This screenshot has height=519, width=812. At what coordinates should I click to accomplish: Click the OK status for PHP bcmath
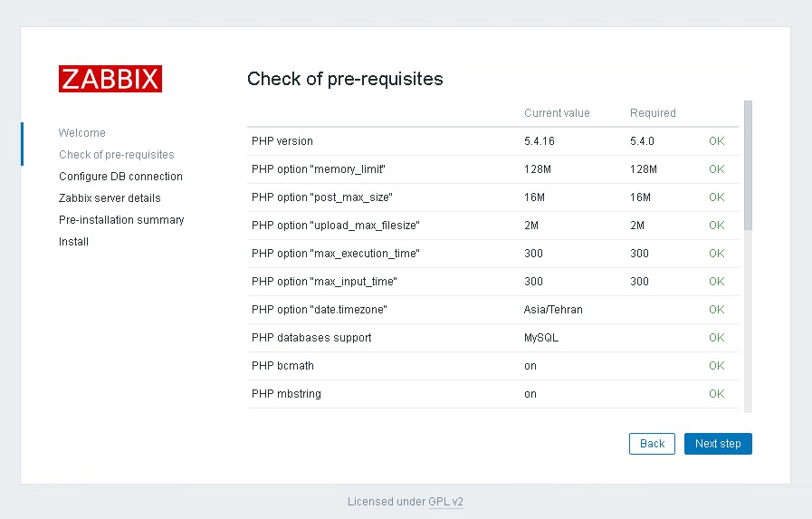[717, 366]
